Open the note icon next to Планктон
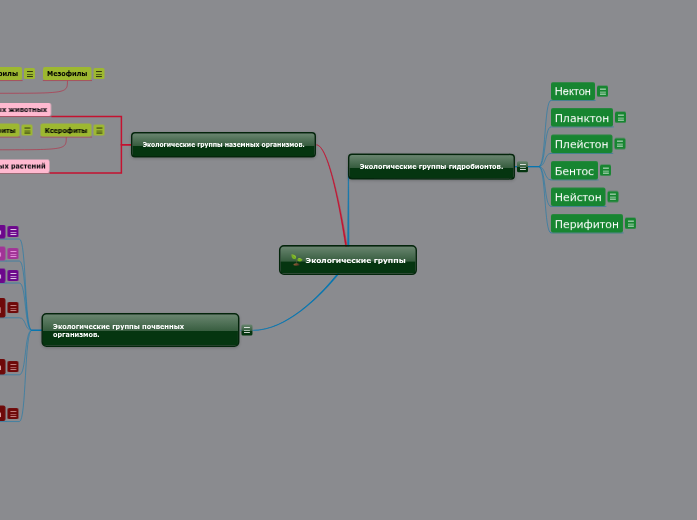This screenshot has height=520, width=697. pos(621,118)
